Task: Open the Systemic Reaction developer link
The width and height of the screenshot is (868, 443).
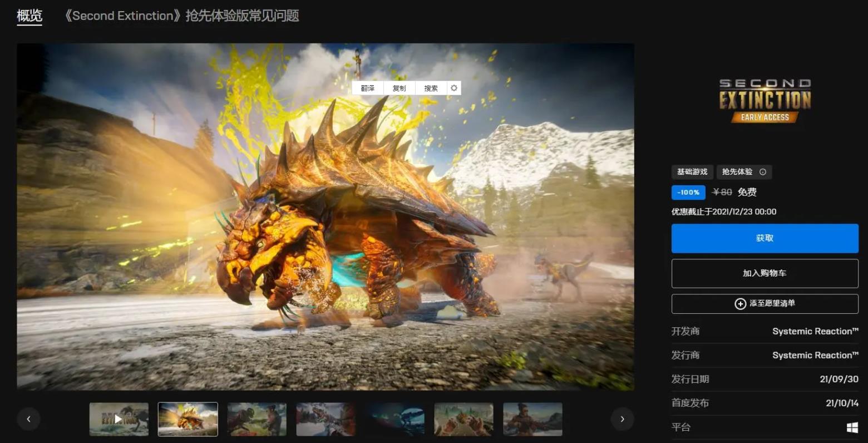Action: [x=815, y=331]
